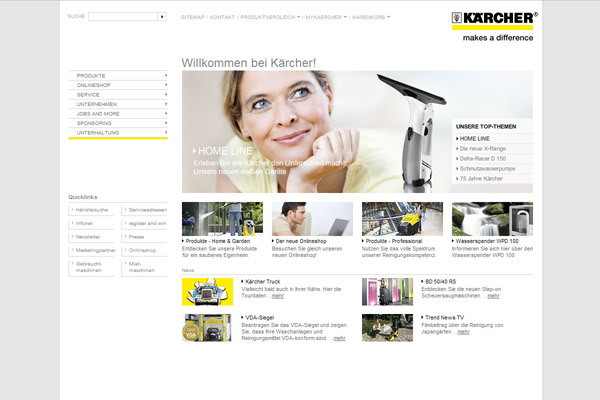Click the Home & Garden pressure washer thumbnail
The height and width of the screenshot is (400, 600).
click(222, 219)
